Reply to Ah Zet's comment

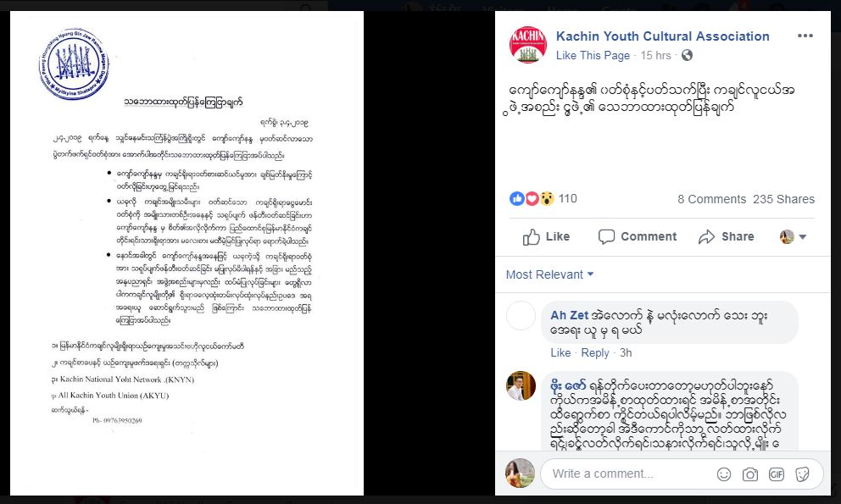point(595,352)
